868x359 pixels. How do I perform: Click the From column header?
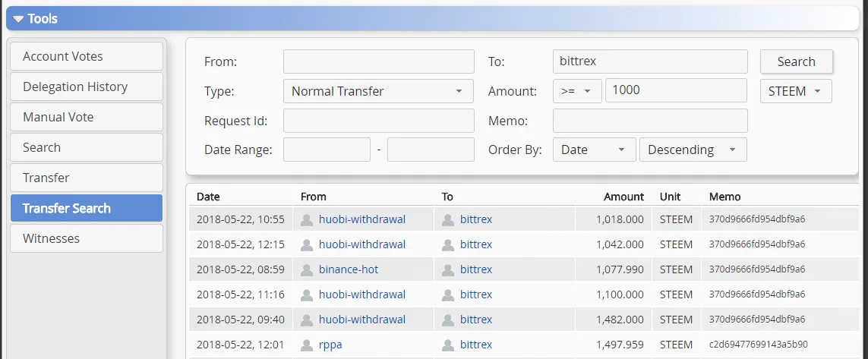pos(314,197)
